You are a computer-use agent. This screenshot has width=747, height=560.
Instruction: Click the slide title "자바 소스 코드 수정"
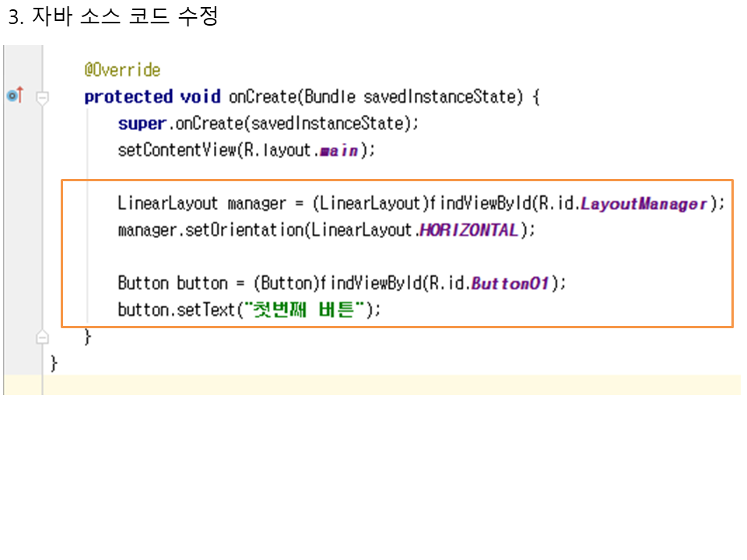point(124,17)
